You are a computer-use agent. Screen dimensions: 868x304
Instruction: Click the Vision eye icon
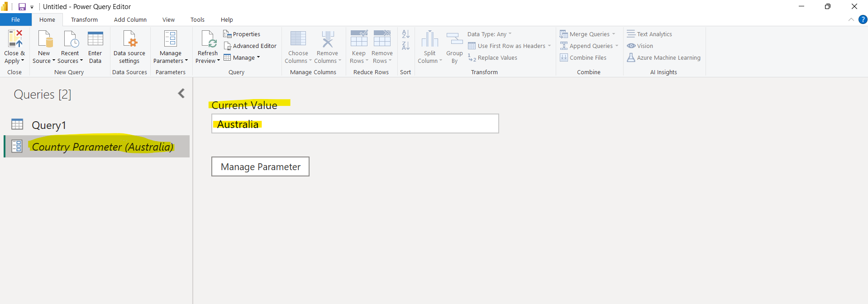(x=631, y=46)
